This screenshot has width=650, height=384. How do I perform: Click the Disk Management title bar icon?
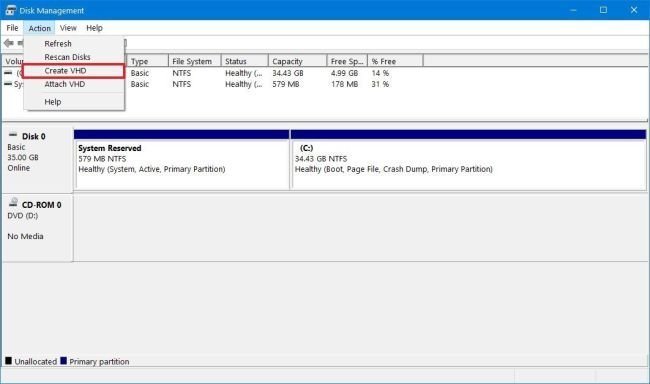point(10,10)
